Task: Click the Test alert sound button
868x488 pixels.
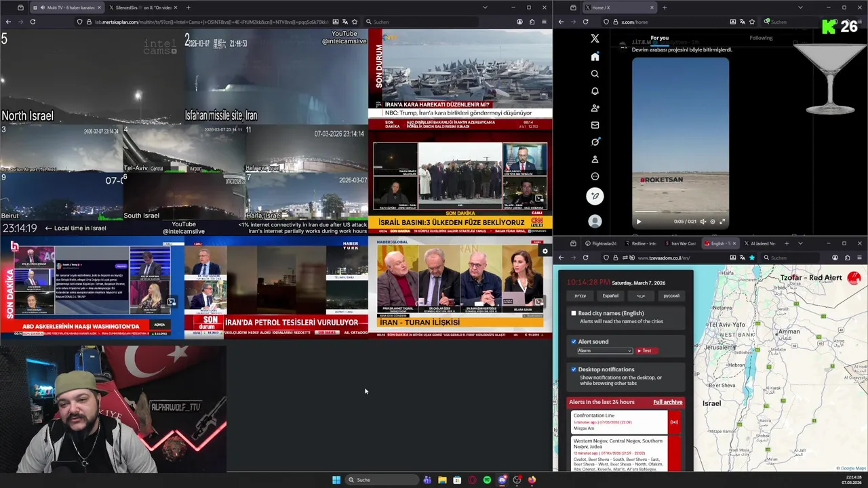Action: (x=646, y=350)
